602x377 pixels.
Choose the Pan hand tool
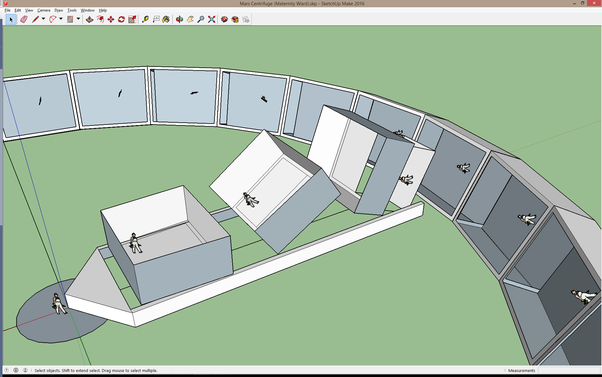pyautogui.click(x=190, y=19)
